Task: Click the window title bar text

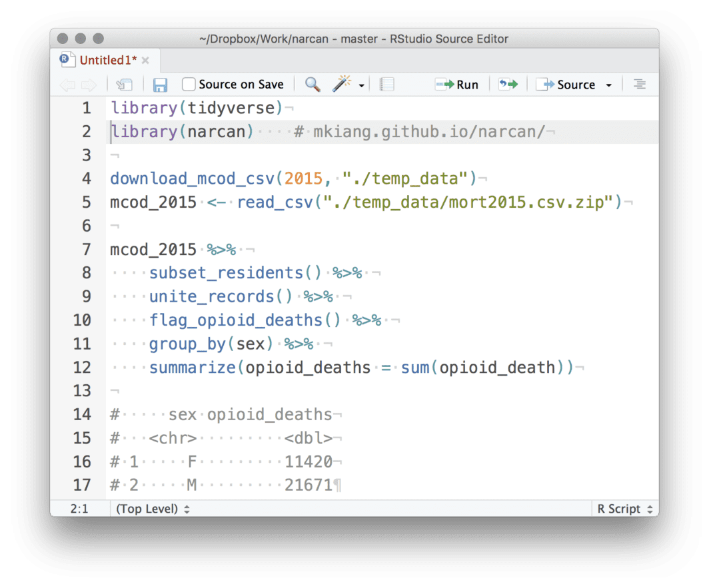Action: [x=354, y=39]
